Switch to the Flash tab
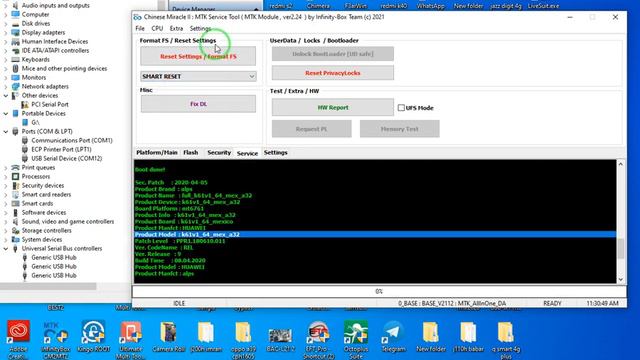640x360 pixels. [191, 153]
